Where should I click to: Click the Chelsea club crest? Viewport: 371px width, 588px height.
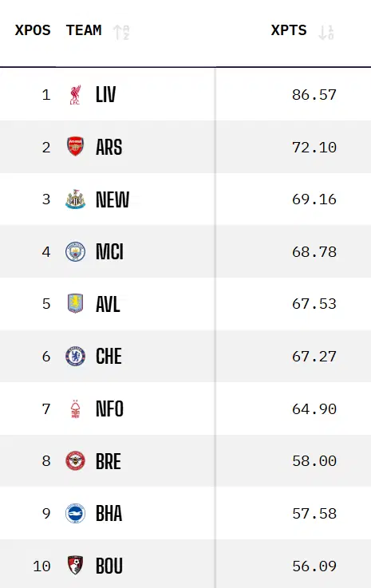[x=75, y=356]
